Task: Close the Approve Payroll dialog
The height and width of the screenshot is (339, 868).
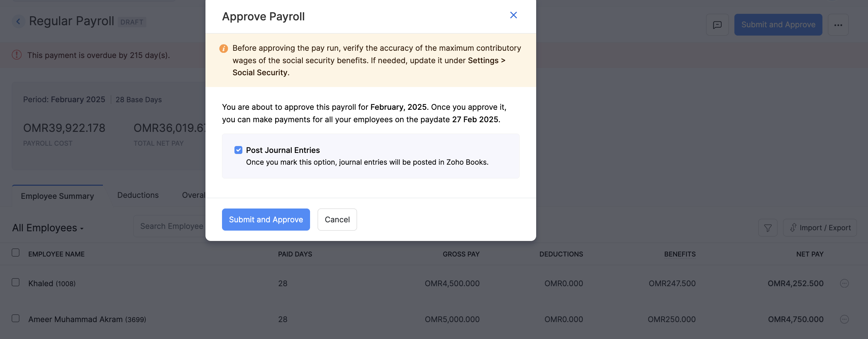Action: tap(513, 15)
